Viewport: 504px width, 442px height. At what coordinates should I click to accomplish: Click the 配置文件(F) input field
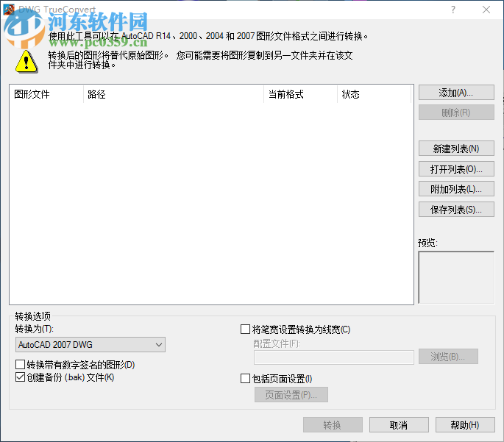click(333, 357)
